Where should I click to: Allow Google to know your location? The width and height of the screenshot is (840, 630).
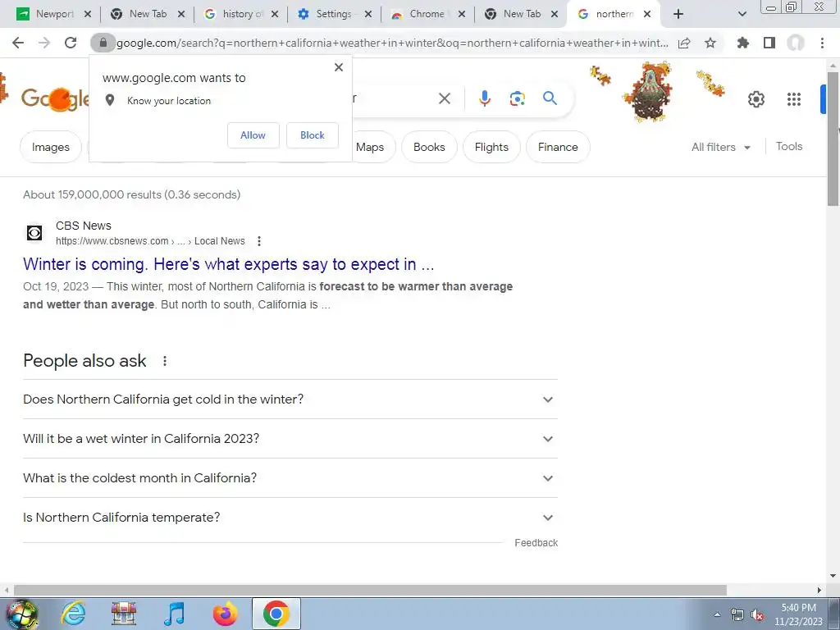pos(253,135)
